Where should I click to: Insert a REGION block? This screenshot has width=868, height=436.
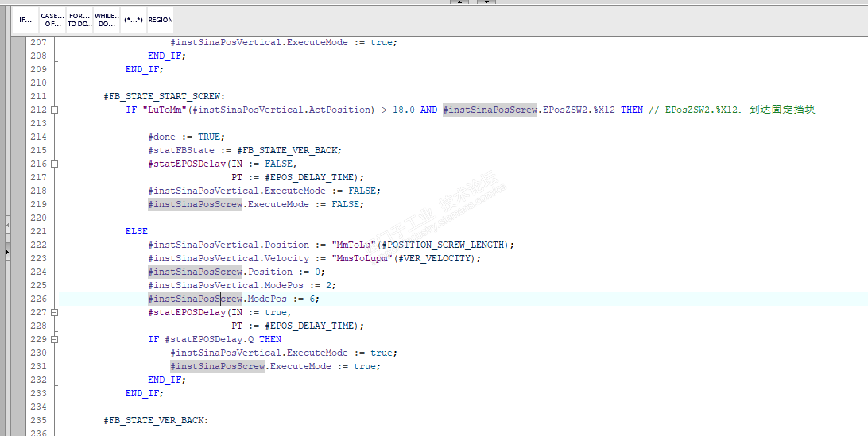tap(161, 20)
